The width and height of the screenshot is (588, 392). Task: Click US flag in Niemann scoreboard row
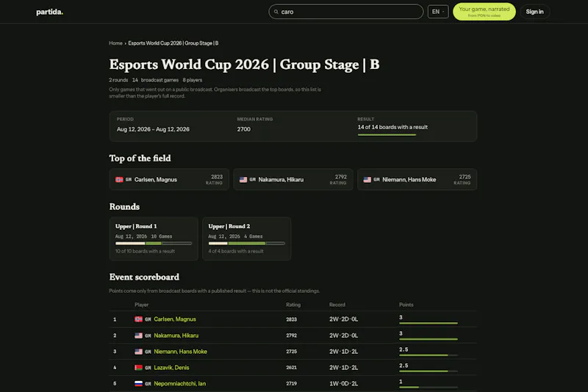[x=139, y=352]
